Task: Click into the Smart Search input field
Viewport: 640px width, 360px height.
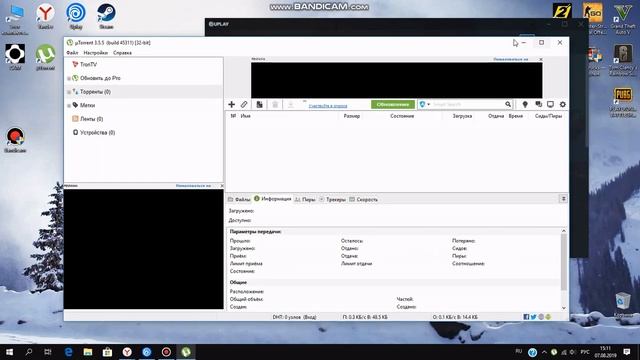Action: (468, 104)
